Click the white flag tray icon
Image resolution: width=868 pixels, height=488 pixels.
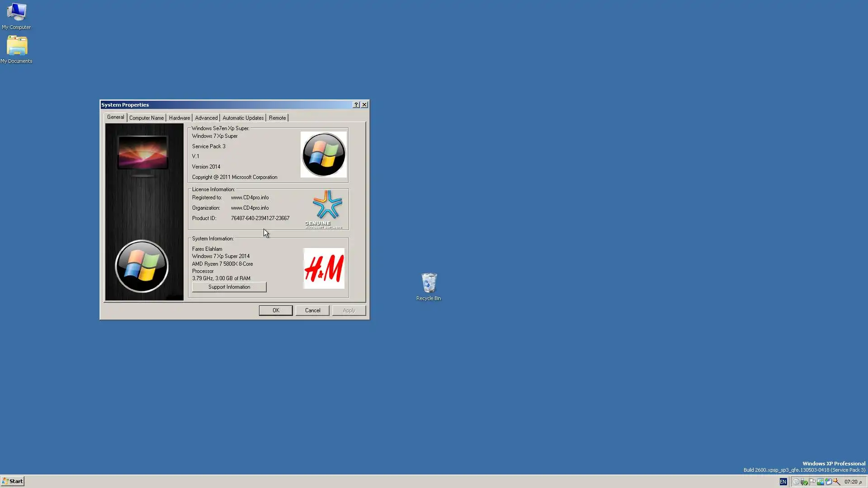[x=812, y=482]
